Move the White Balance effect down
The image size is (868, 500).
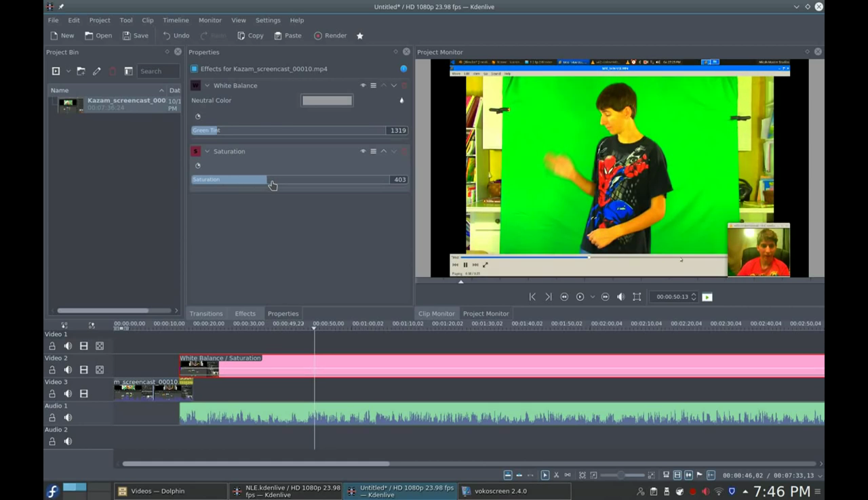pos(393,85)
